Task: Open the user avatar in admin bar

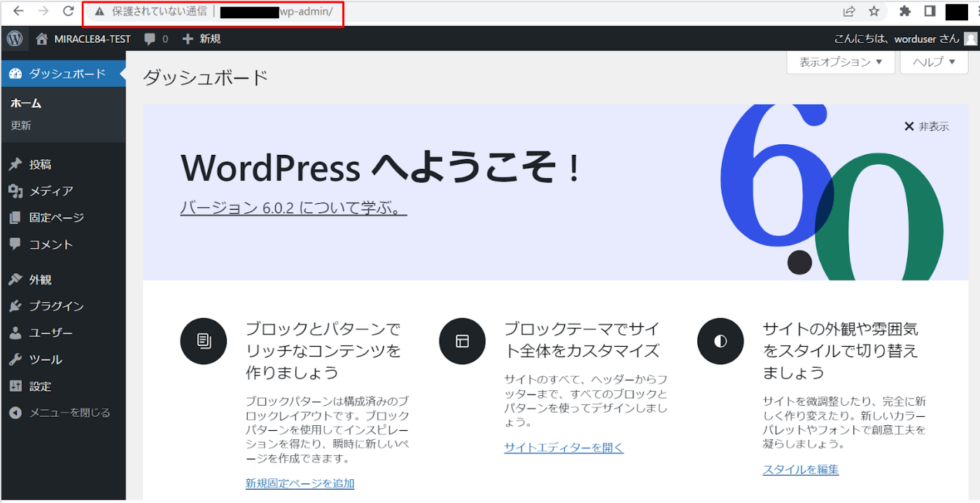Action: coord(969,39)
